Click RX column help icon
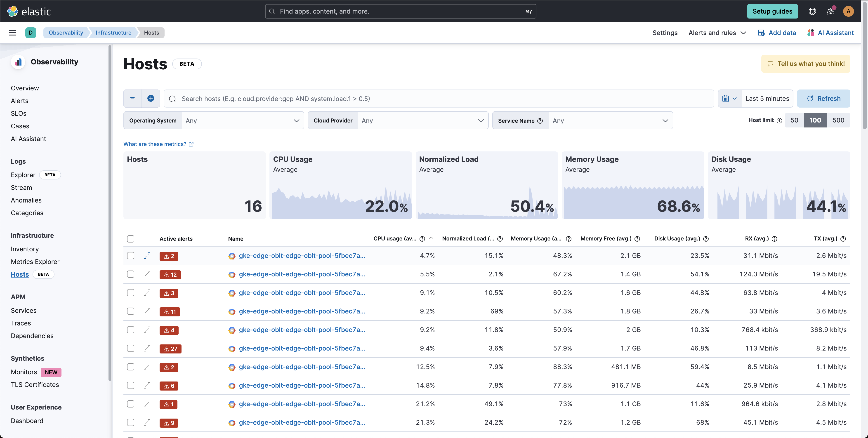This screenshot has height=438, width=868. tap(774, 238)
